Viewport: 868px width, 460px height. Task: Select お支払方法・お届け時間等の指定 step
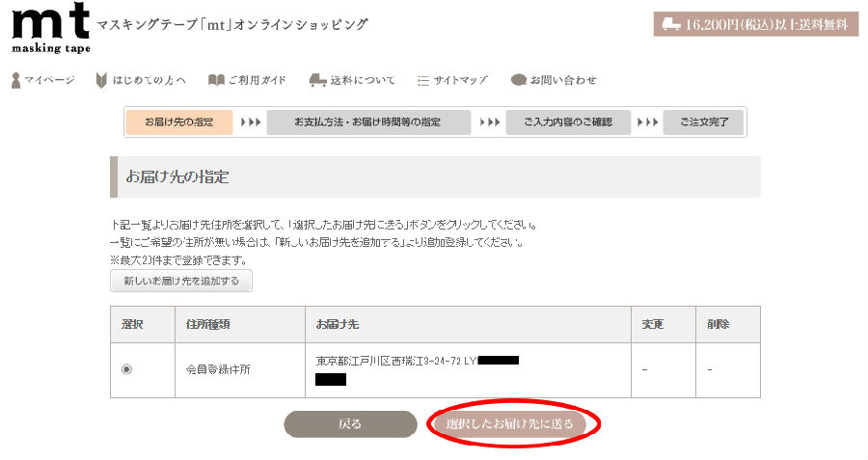[x=368, y=122]
